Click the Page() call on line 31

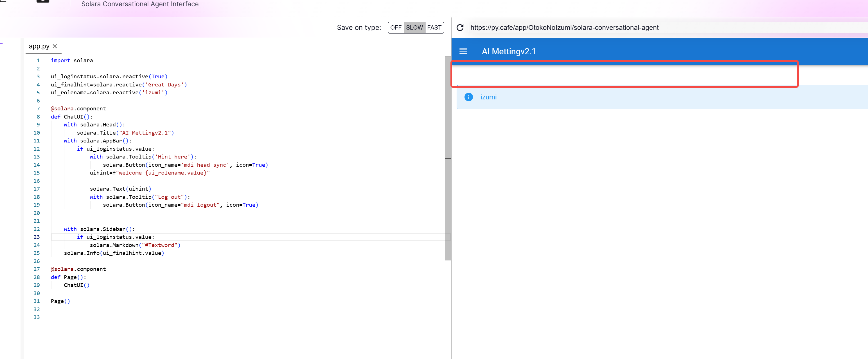(60, 301)
